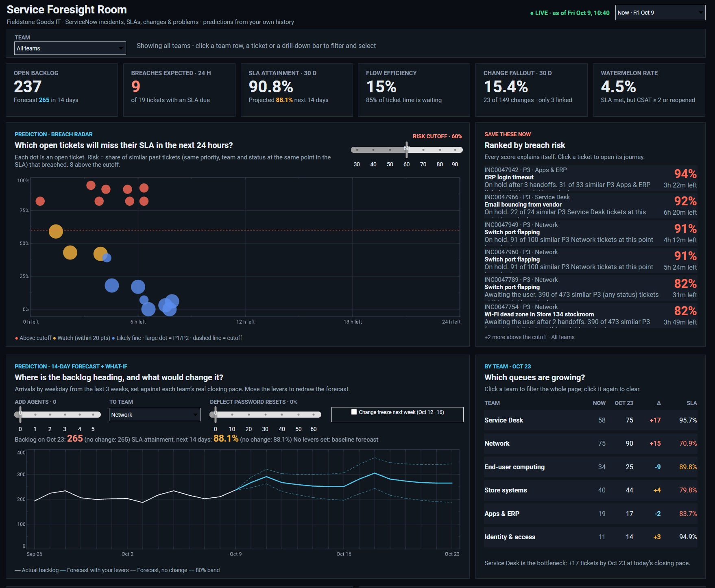Filter by Identity & access team row

click(591, 537)
